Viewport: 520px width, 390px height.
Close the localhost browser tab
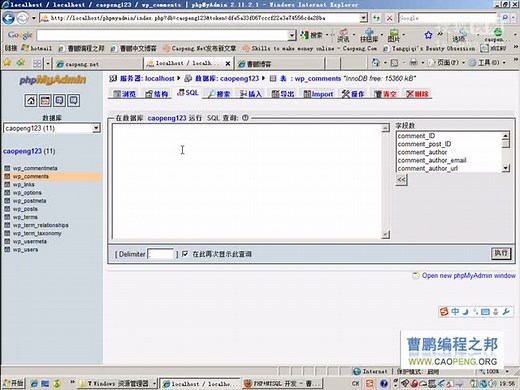pos(228,63)
